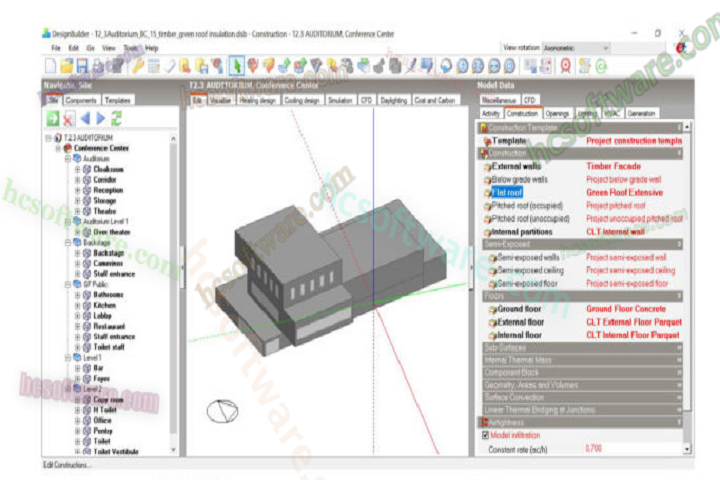This screenshot has width=720, height=480.
Task: Click the green arrow Navigator icon
Action: click(x=53, y=119)
